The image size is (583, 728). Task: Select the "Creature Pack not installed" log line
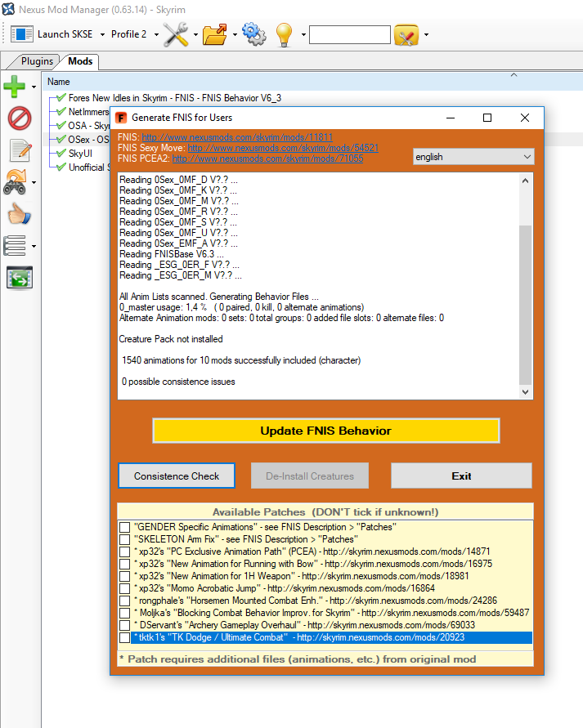coord(171,339)
